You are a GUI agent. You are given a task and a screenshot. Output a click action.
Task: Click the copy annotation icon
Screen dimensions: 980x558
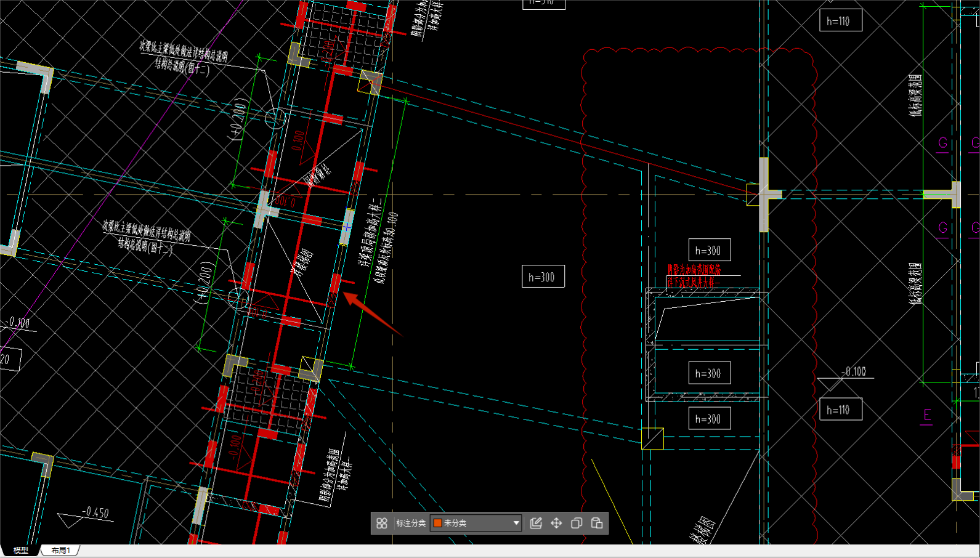pos(577,523)
